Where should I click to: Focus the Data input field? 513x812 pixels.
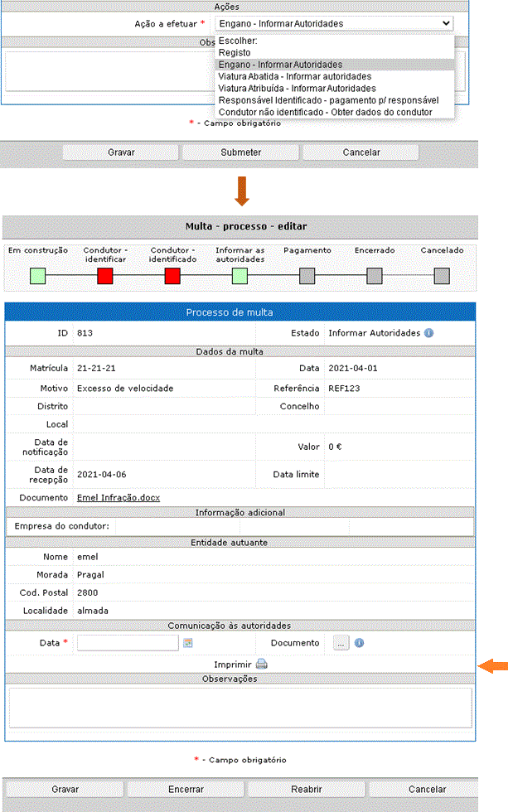coord(128,643)
